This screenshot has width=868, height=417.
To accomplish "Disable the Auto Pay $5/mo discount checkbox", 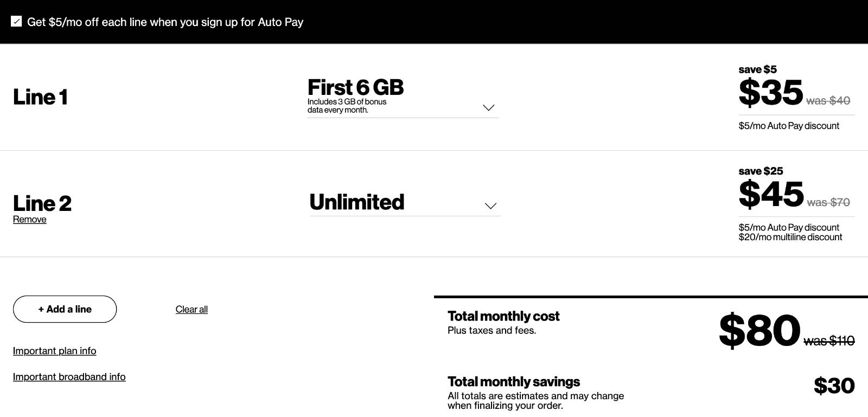I will (17, 21).
